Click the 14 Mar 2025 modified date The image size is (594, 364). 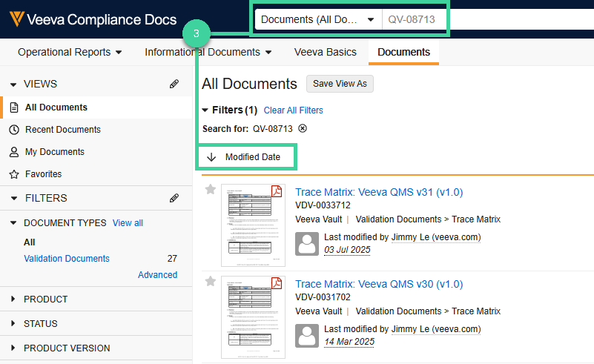tap(349, 342)
